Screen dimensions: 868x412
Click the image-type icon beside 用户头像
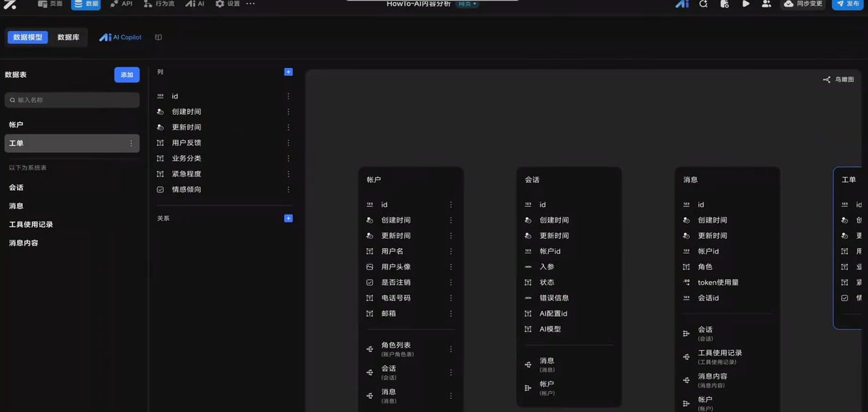click(370, 267)
